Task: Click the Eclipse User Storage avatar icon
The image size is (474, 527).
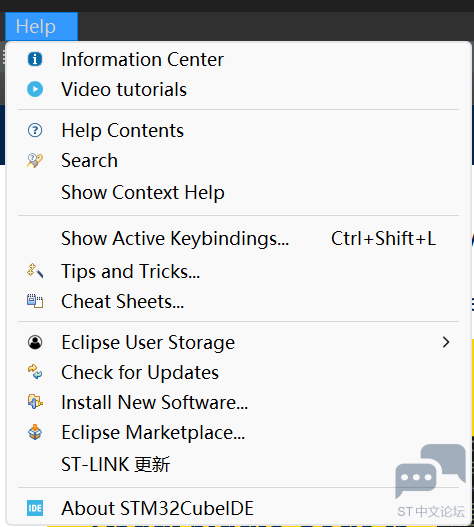Action: pyautogui.click(x=35, y=342)
